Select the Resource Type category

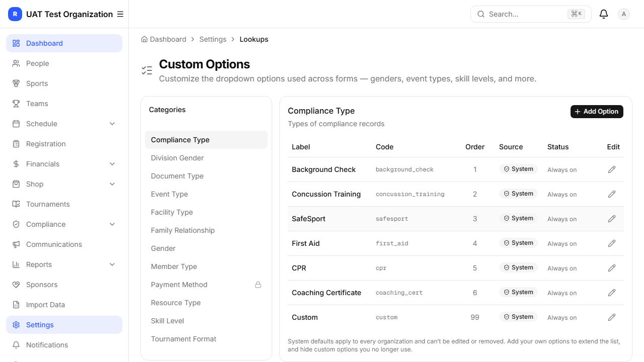point(206,303)
